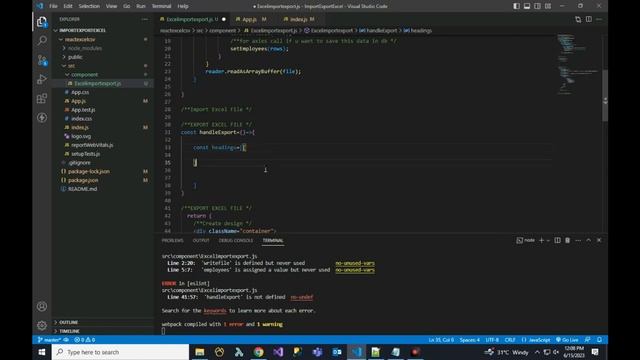Open Customize Layout button in title bar
Viewport: 640px width, 360px height.
pyautogui.click(x=548, y=6)
